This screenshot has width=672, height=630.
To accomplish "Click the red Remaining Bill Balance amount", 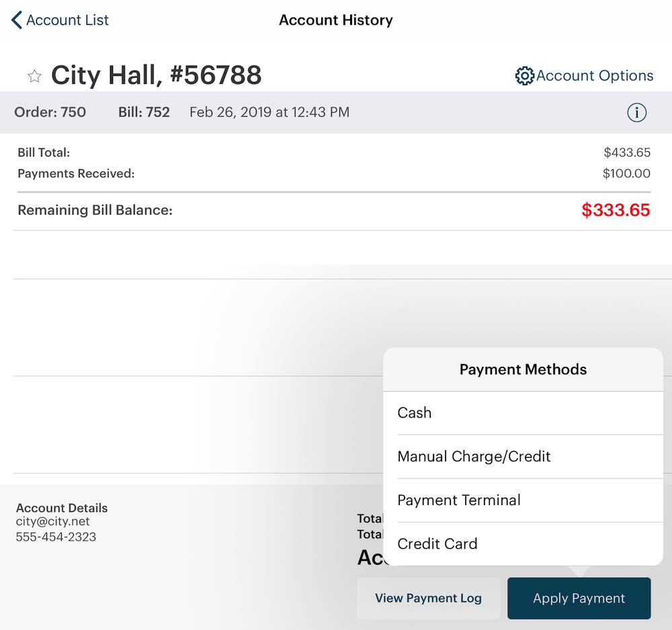I will tap(616, 210).
